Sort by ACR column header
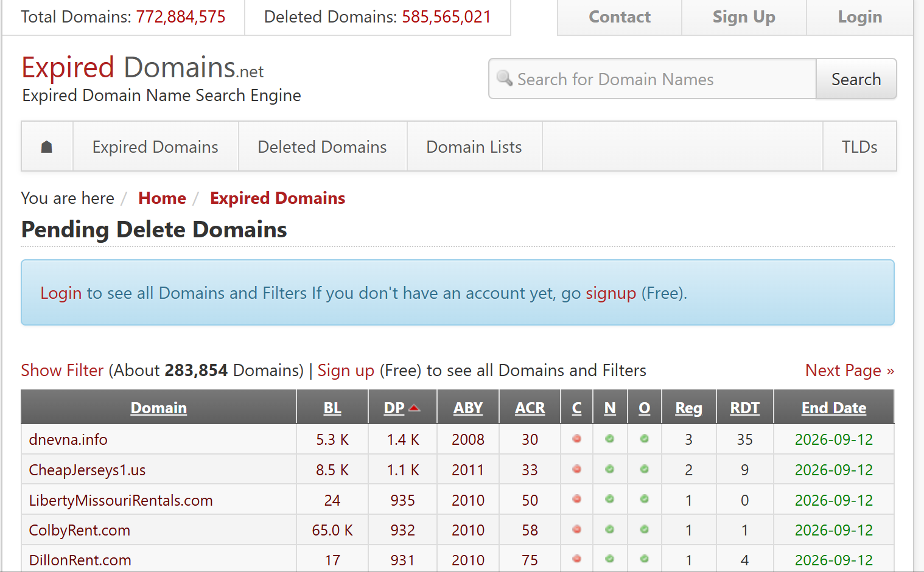This screenshot has width=924, height=572. (x=530, y=408)
